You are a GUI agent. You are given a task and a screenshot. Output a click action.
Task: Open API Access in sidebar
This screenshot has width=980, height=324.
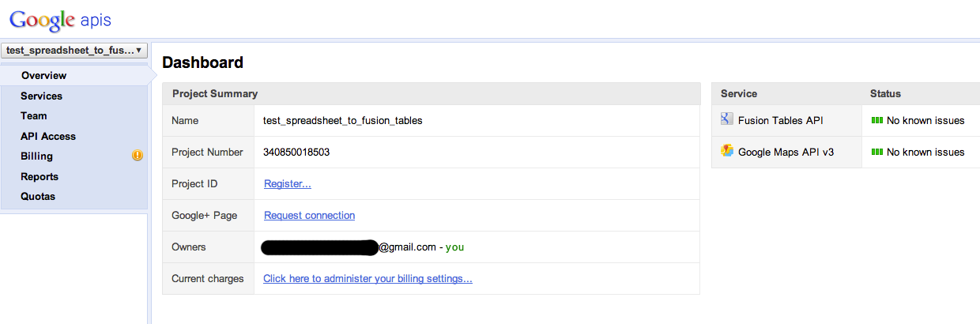point(48,136)
